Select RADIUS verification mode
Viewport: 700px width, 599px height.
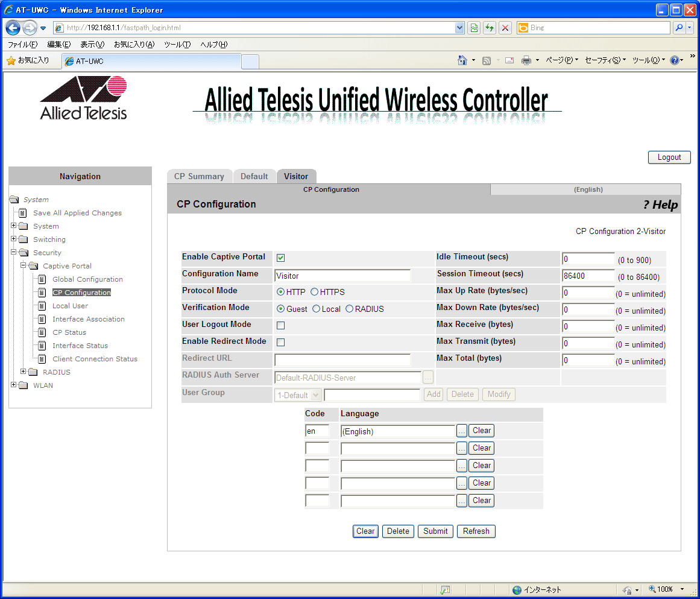349,309
